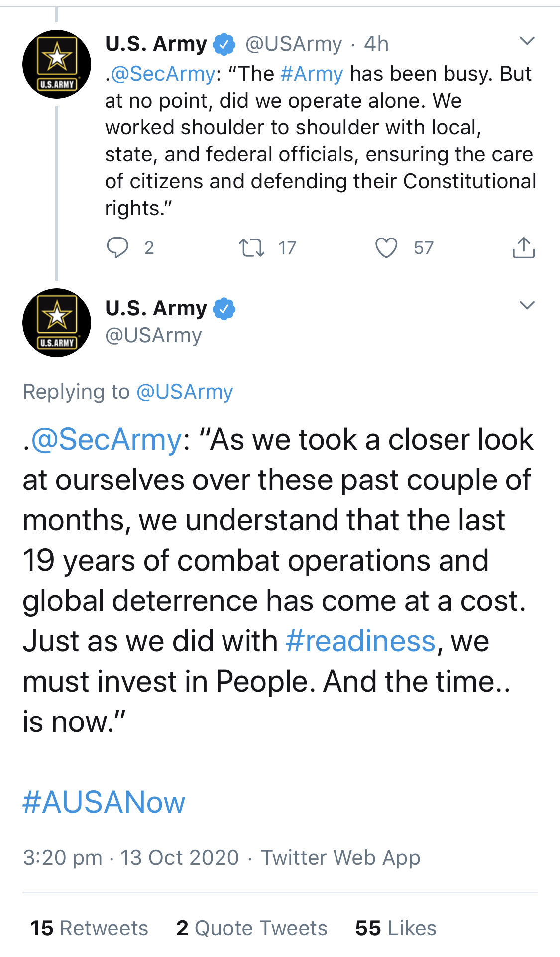Click verified badge on main tweet author

click(x=224, y=309)
